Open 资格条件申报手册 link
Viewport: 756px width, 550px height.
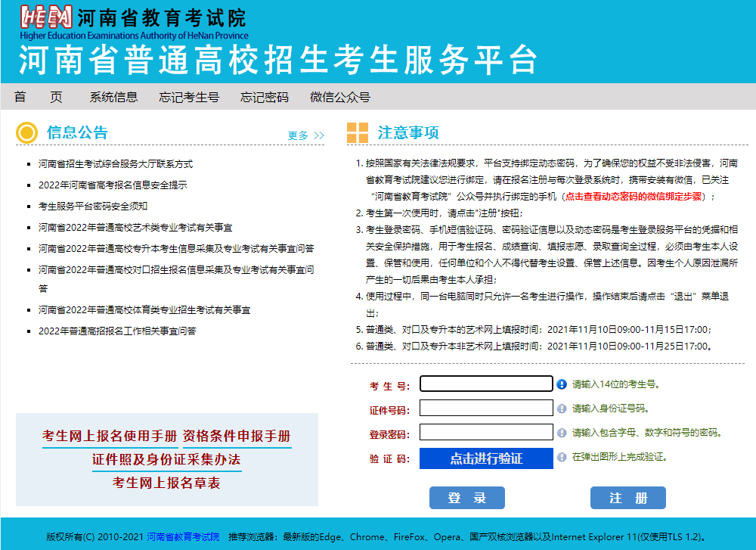(x=237, y=436)
